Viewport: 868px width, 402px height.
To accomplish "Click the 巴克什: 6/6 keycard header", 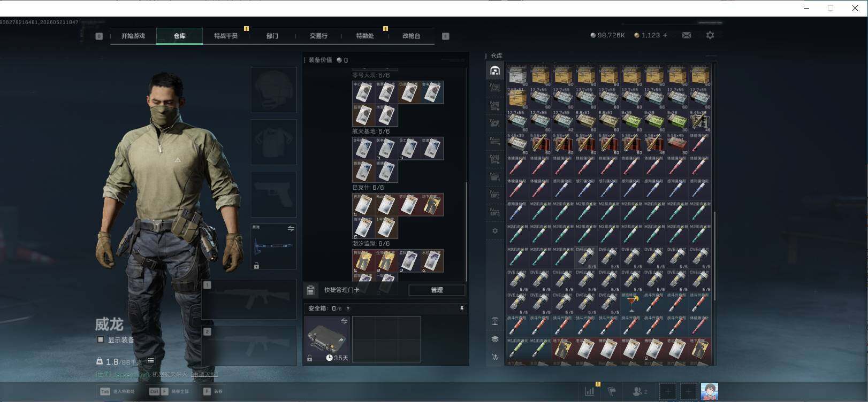I will (368, 188).
